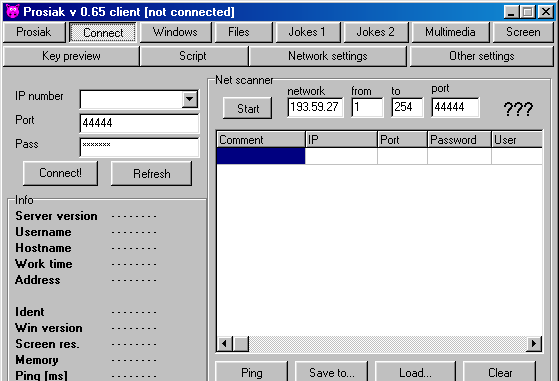This screenshot has height=381, width=559.
Task: Click the Work time info label
Action: point(44,264)
